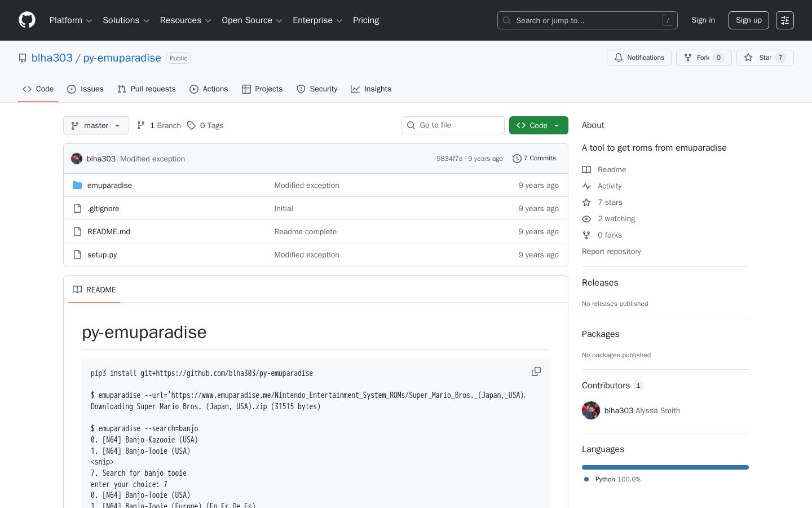The height and width of the screenshot is (508, 812).
Task: View the 7 Commits history
Action: coord(534,159)
